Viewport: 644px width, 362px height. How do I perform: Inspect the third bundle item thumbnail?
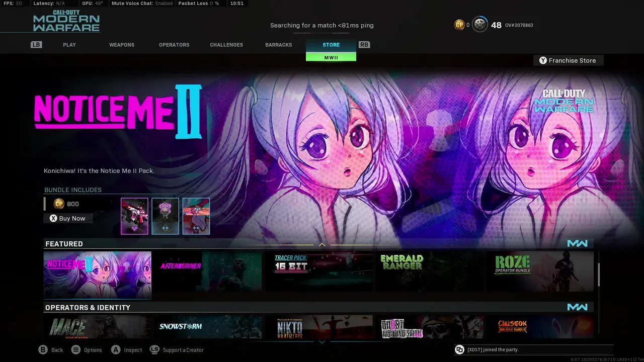click(196, 216)
